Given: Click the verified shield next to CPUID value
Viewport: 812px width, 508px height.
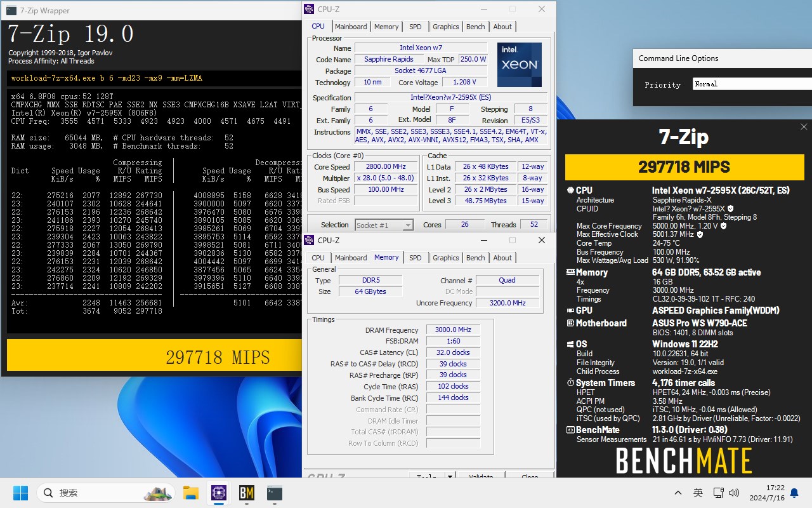Looking at the screenshot, I should click(x=730, y=208).
